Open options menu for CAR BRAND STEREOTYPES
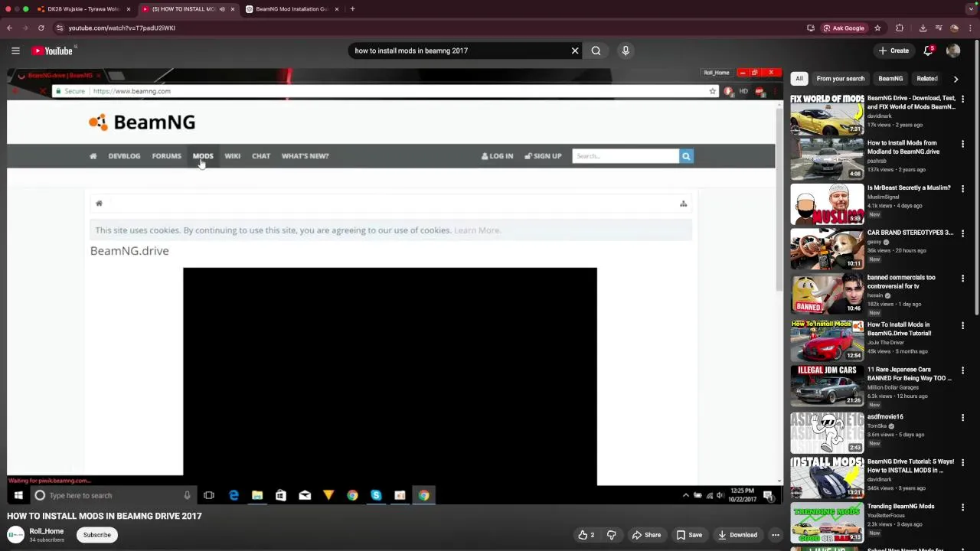980x551 pixels. pos(962,233)
